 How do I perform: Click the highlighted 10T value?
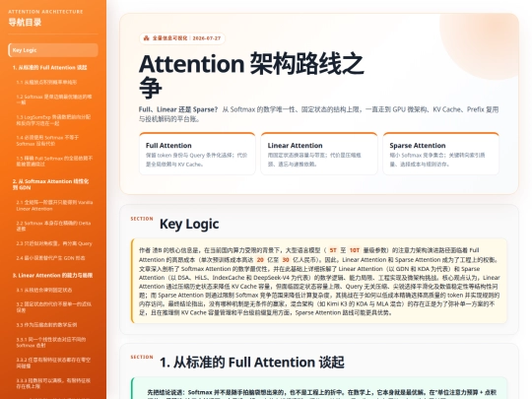point(355,250)
